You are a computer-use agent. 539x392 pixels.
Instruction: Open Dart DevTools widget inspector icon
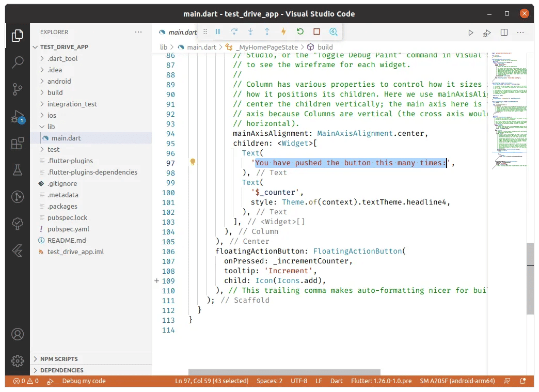333,32
